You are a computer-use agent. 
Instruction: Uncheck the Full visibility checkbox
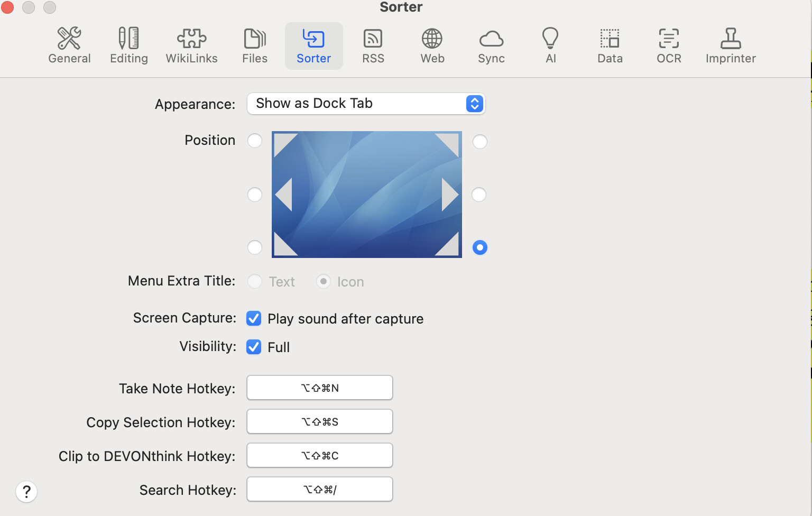(x=254, y=347)
